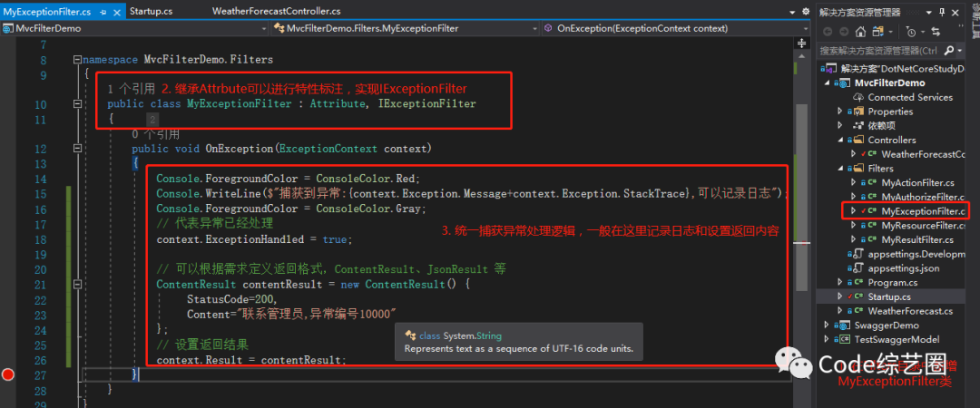This screenshot has width=980, height=408.
Task: Open MyResourceFilter.cs in Solution Explorer
Action: pyautogui.click(x=923, y=226)
